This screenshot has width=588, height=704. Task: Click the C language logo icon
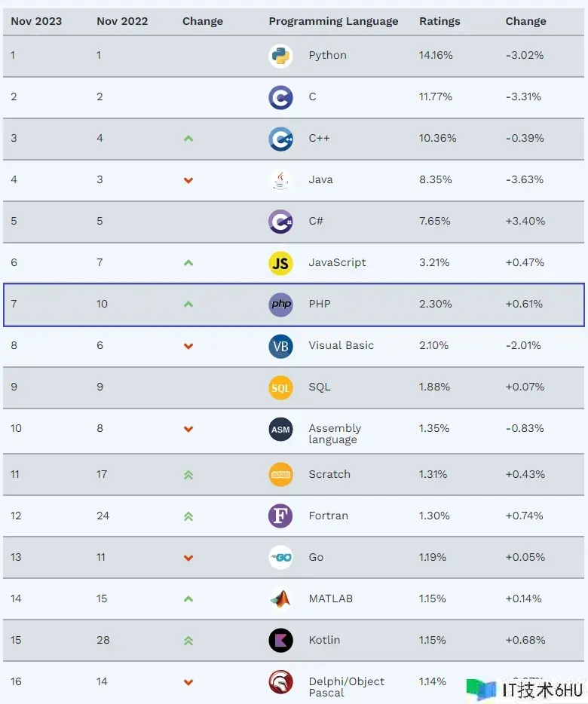[280, 97]
